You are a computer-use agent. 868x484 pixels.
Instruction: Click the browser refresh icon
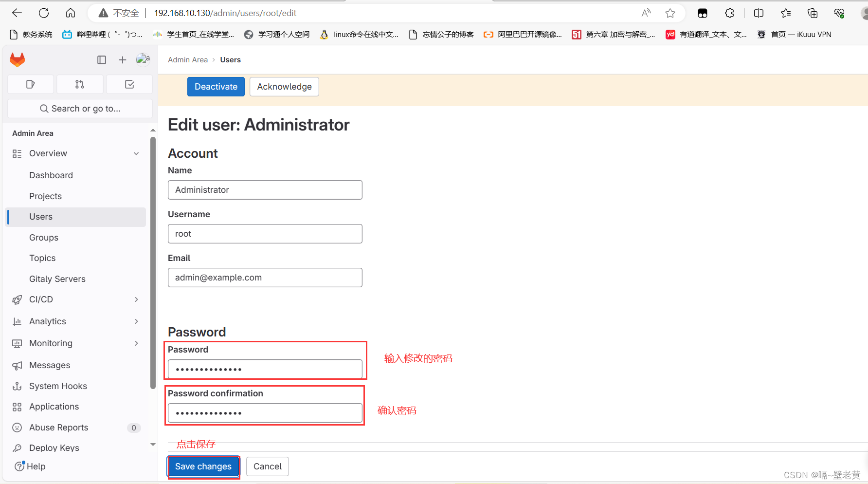pos(44,13)
